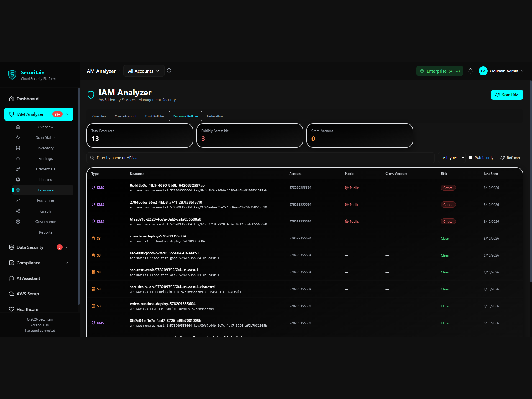Click the Enterprise (Active) badge
The height and width of the screenshot is (399, 532).
pyautogui.click(x=440, y=71)
